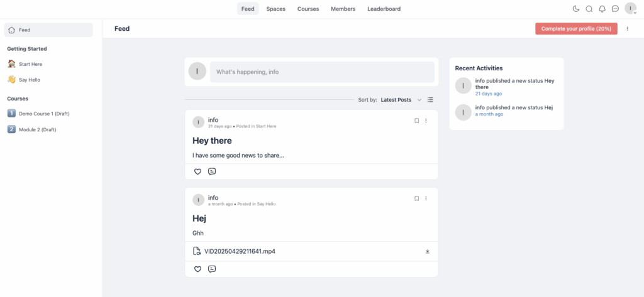Switch feed layout using the list view icon
The height and width of the screenshot is (297, 644).
click(x=430, y=100)
